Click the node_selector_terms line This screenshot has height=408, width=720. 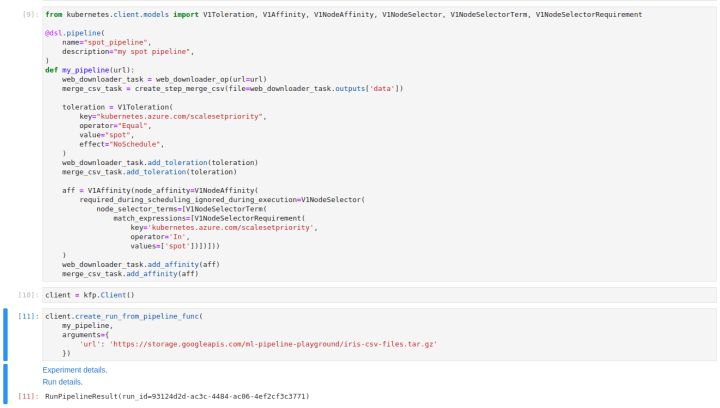coord(181,209)
